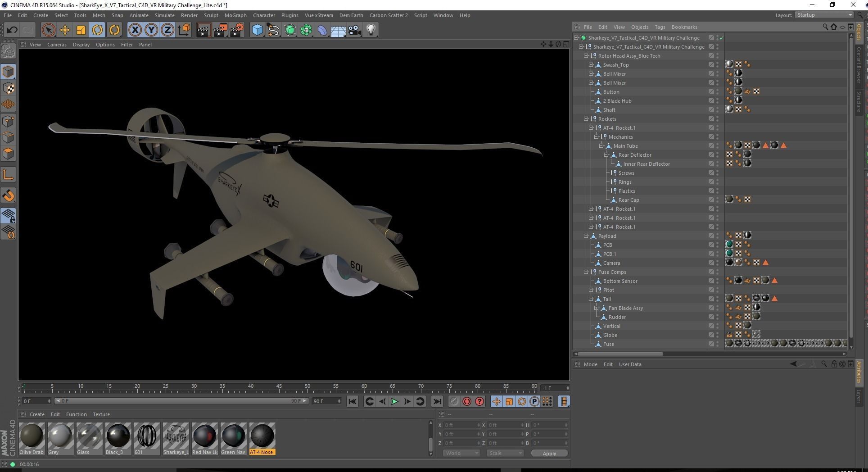Viewport: 868px width, 472px height.
Task: Collapse the Main Tube object
Action: [x=601, y=146]
